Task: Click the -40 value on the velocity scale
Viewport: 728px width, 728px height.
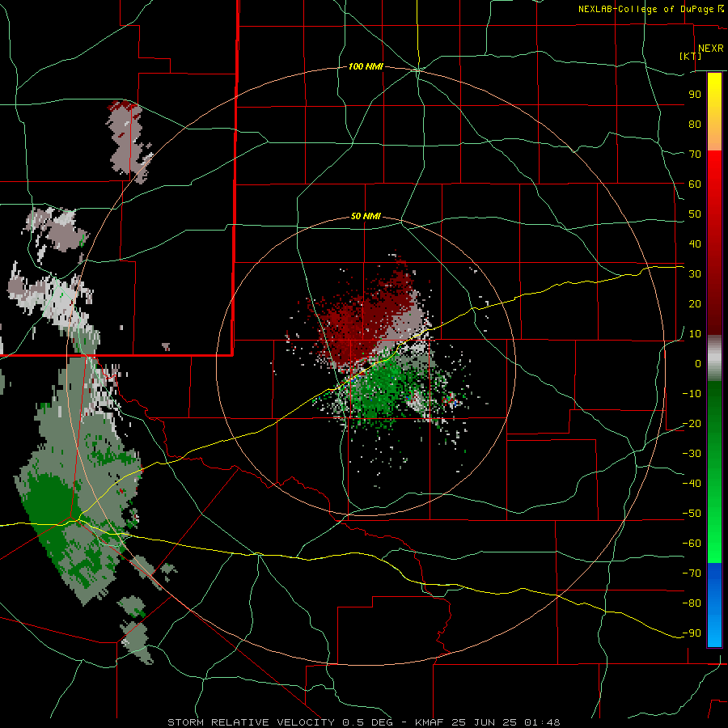Action: pos(692,484)
